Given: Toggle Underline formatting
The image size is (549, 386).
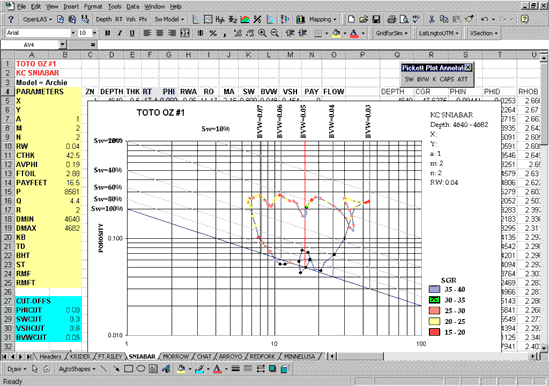Looking at the screenshot, I should click(132, 33).
